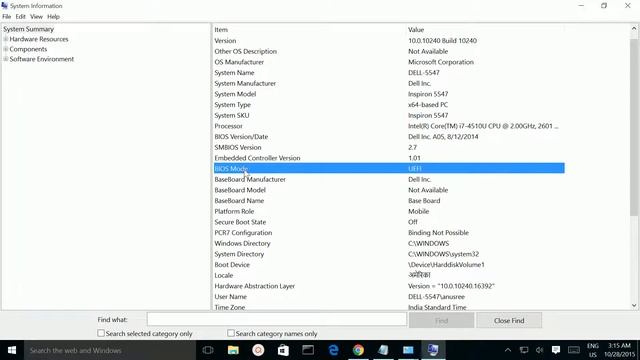Launch Google Chrome from the taskbar
The image size is (640, 360).
pos(358,350)
